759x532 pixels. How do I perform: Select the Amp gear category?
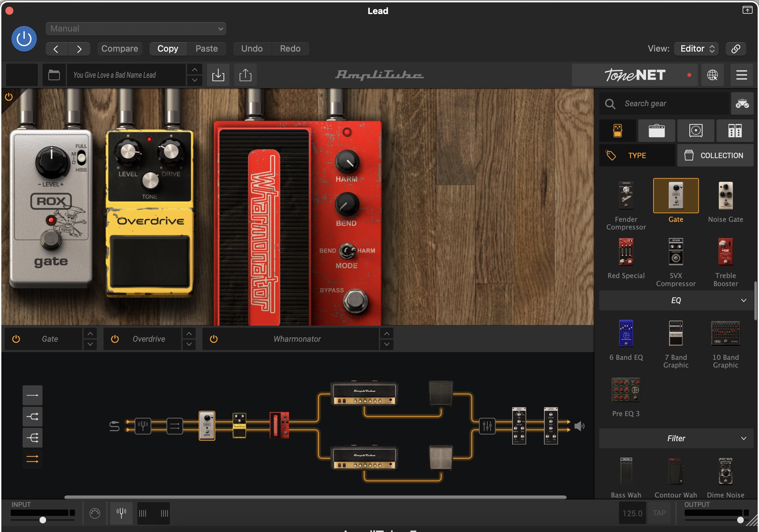(x=657, y=131)
